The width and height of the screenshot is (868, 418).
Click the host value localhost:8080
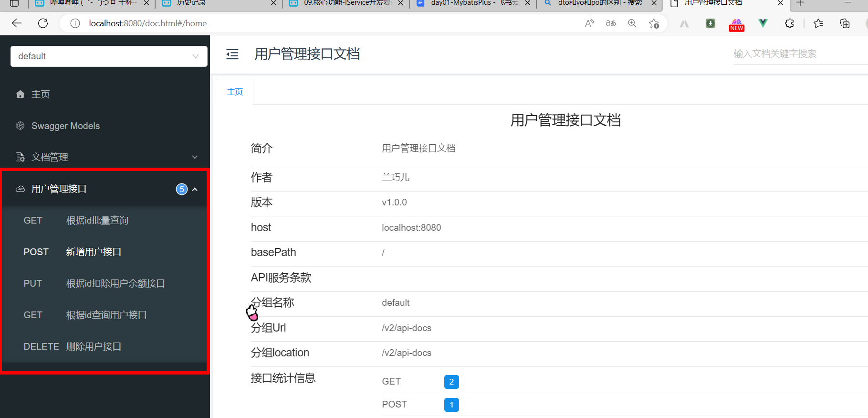click(411, 227)
